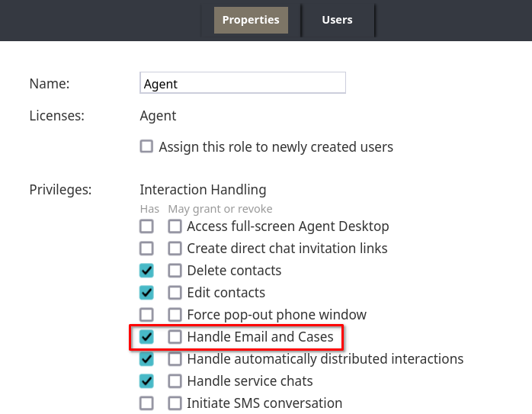Uncheck Has for Edit contacts
532x414 pixels.
click(x=146, y=293)
